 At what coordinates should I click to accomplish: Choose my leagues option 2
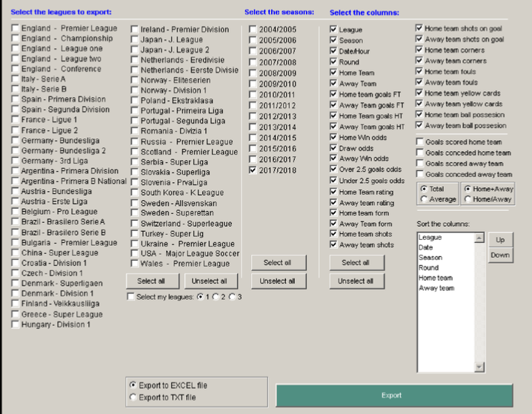(x=216, y=297)
